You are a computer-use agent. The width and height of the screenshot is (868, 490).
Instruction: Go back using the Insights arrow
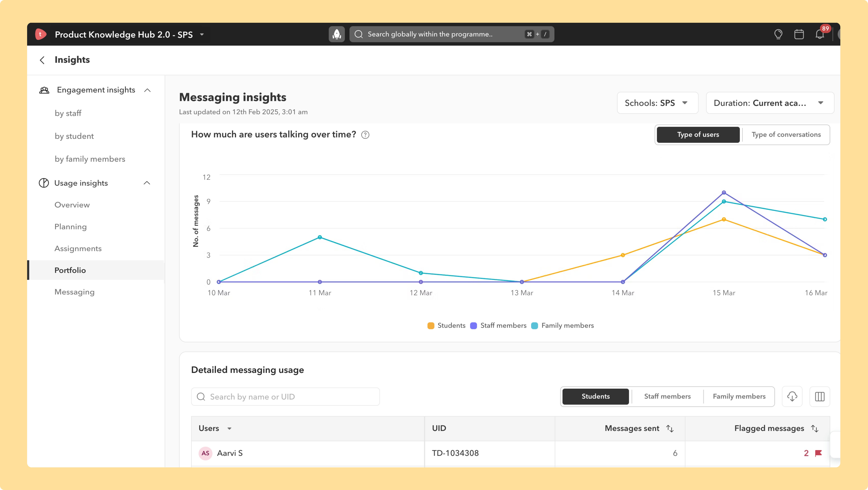coord(42,60)
